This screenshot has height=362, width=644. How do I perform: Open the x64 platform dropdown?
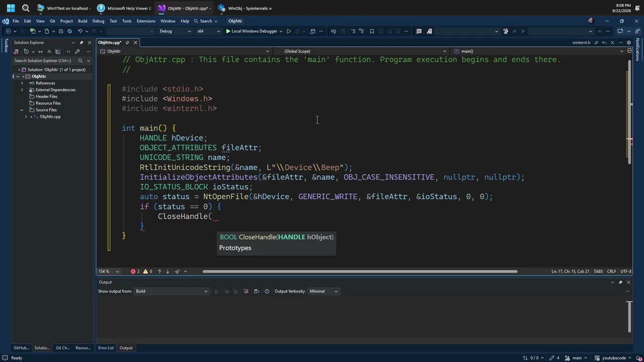208,31
